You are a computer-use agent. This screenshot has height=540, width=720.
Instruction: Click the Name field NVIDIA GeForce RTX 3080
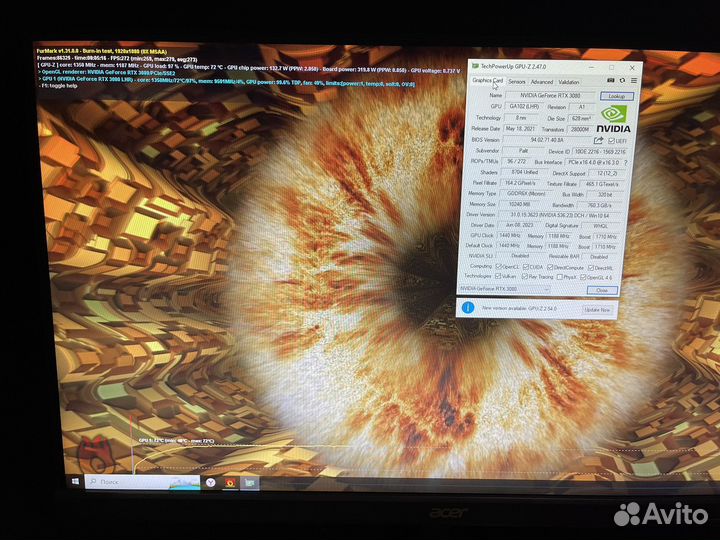(x=550, y=96)
